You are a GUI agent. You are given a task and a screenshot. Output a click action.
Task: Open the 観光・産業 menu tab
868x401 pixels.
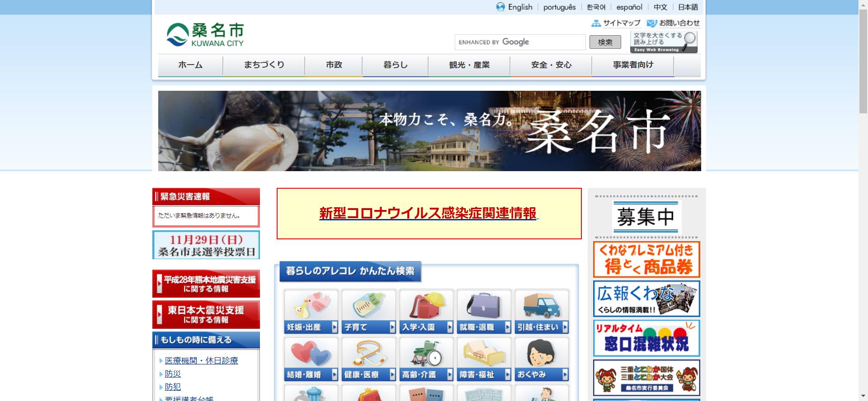[469, 65]
